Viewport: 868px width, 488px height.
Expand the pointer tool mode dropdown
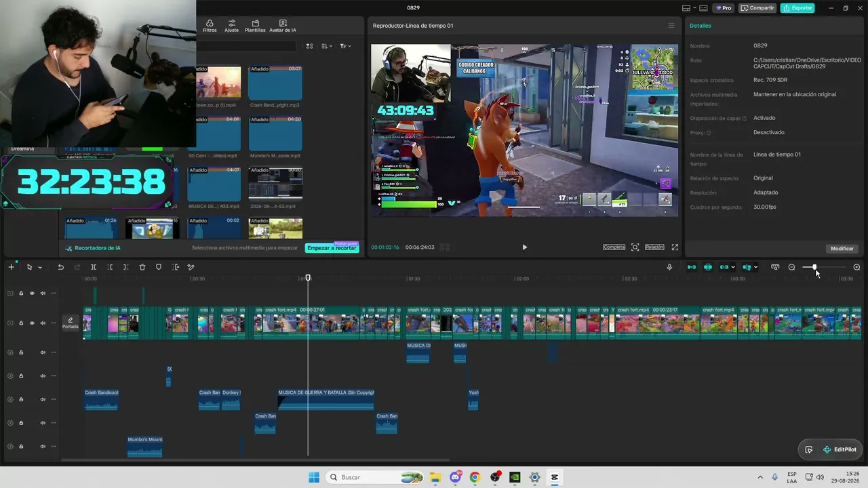(39, 267)
